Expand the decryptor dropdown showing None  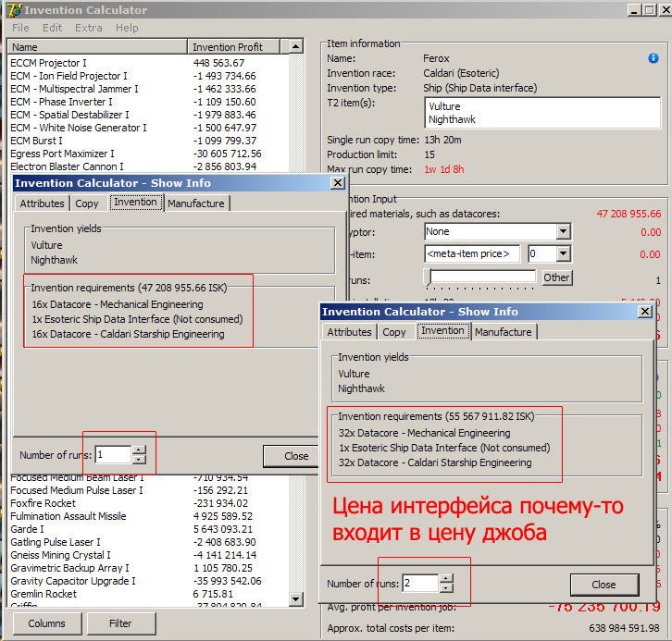click(563, 231)
